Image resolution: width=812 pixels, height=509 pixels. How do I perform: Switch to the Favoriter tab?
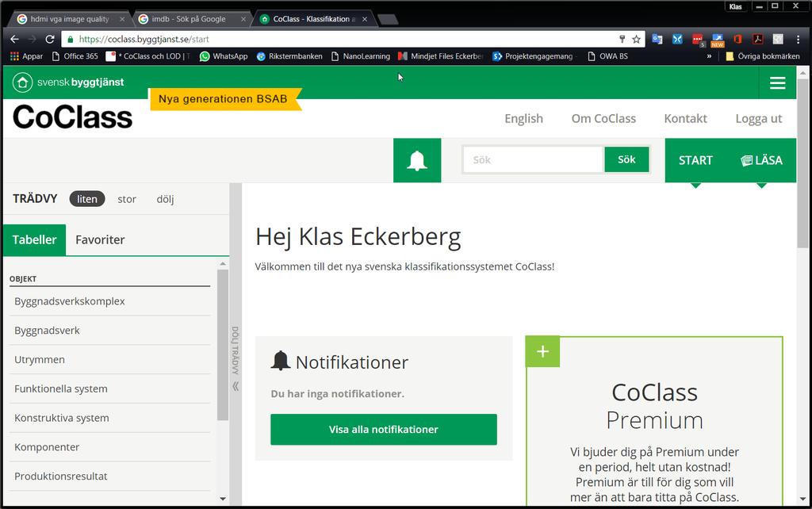click(x=100, y=239)
